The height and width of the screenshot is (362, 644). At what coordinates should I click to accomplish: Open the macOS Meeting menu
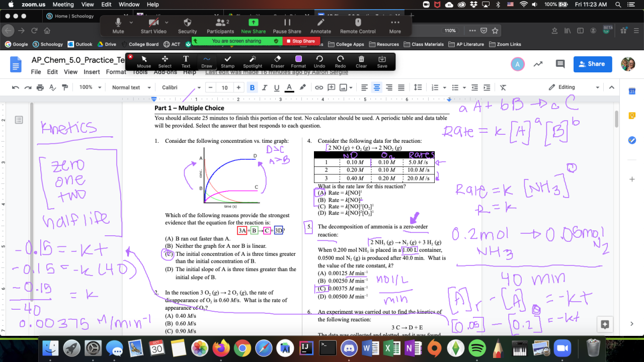63,5
